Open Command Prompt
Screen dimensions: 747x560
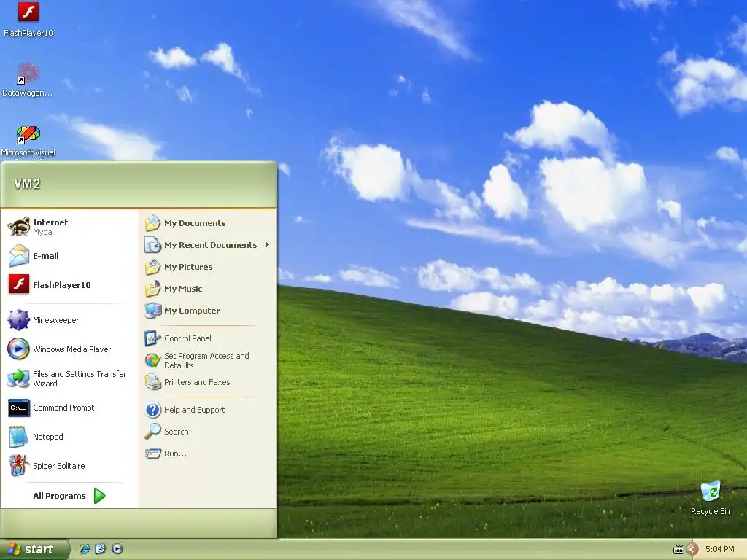point(69,408)
